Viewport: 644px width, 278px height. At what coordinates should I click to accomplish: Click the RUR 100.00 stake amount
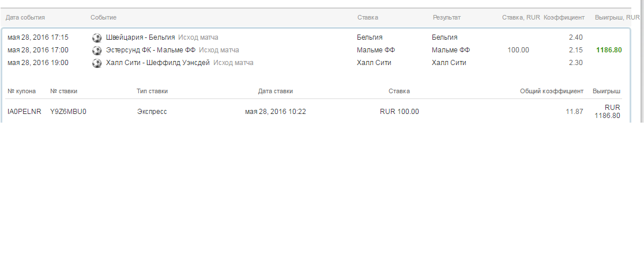399,112
